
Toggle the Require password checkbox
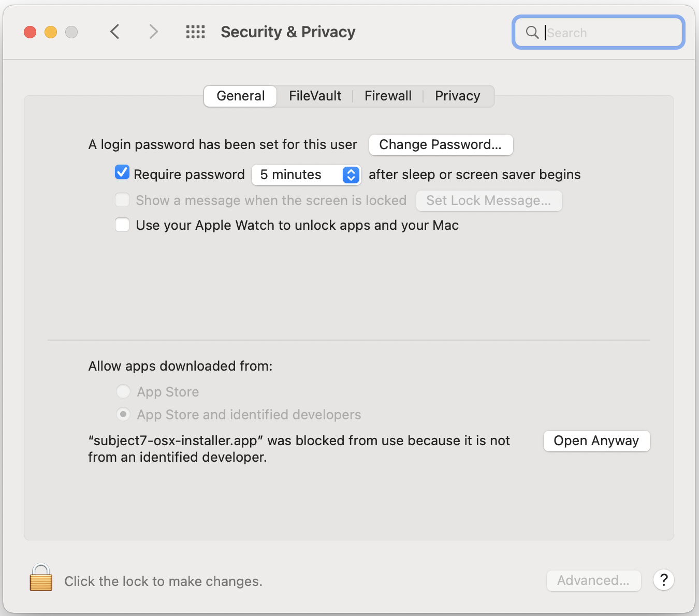tap(122, 172)
